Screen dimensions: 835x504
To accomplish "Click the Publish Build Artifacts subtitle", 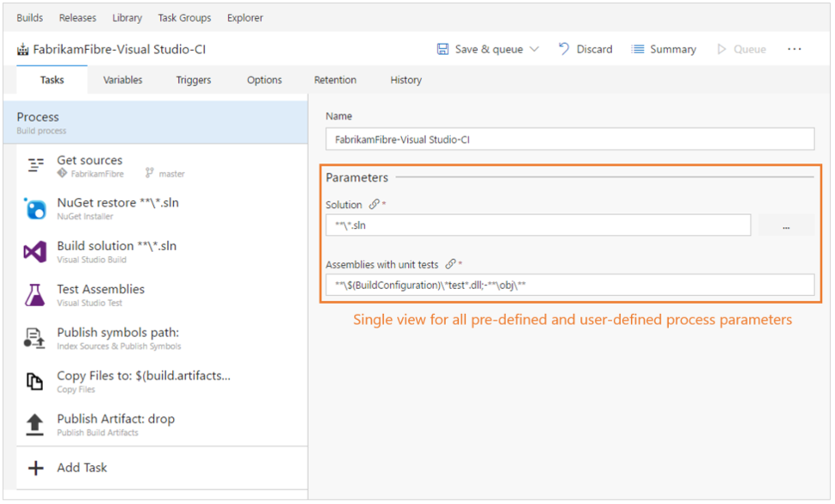I will [x=97, y=433].
